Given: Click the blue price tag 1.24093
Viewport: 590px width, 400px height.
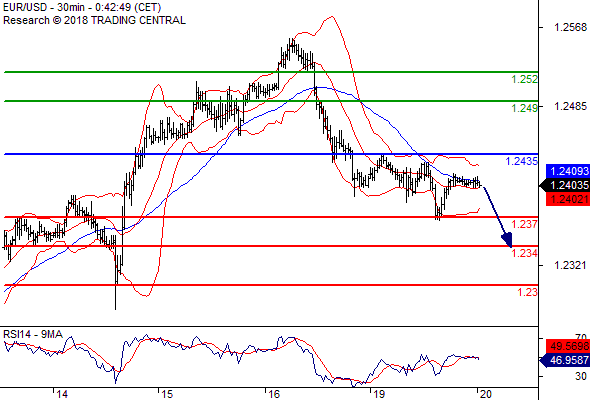Looking at the screenshot, I should coord(568,171).
